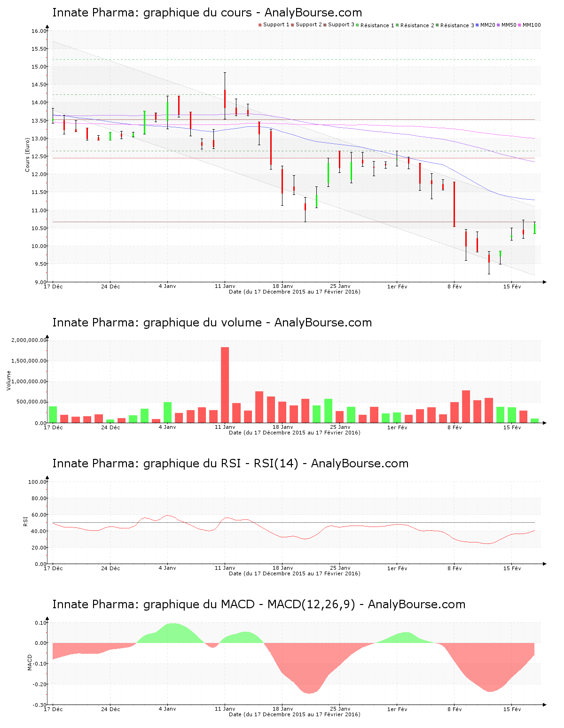564x728 pixels.
Task: Click the '1,500,000.00' volume axis value
Action: pyautogui.click(x=29, y=361)
